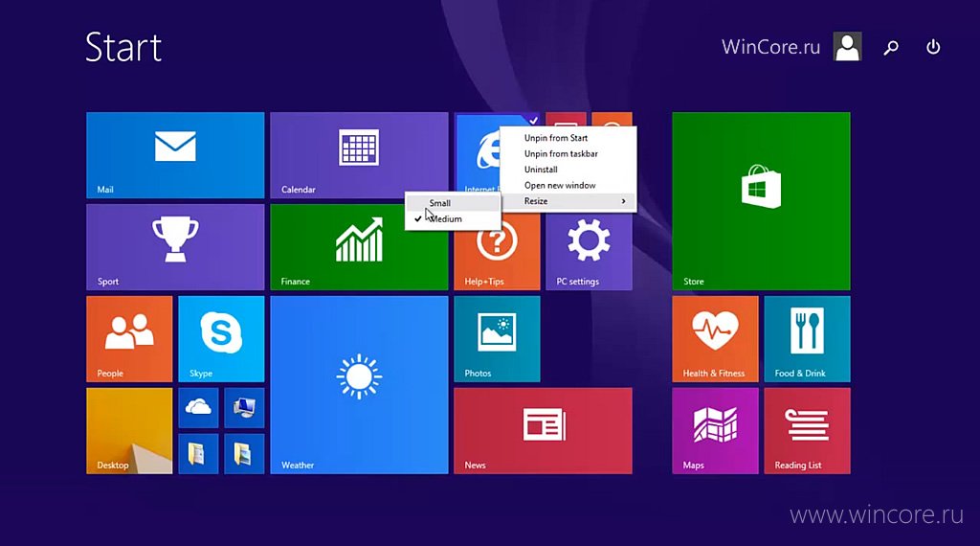Open the Reading List tile

coord(807,431)
